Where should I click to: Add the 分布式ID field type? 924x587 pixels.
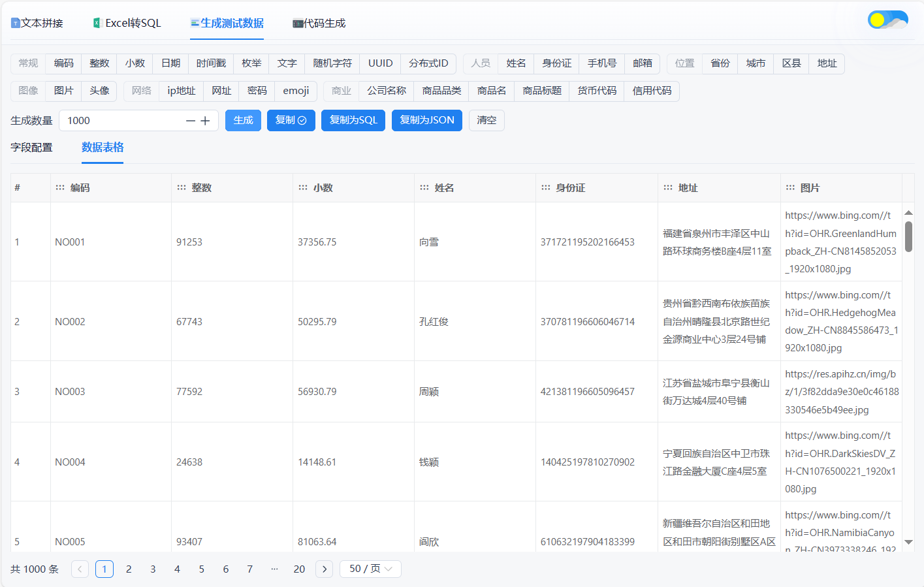tap(428, 63)
